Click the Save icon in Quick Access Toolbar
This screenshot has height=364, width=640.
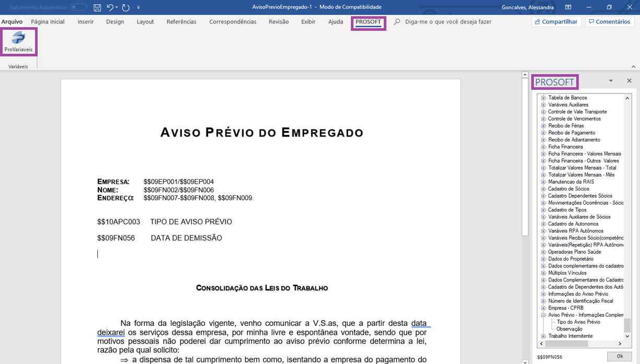click(x=97, y=7)
